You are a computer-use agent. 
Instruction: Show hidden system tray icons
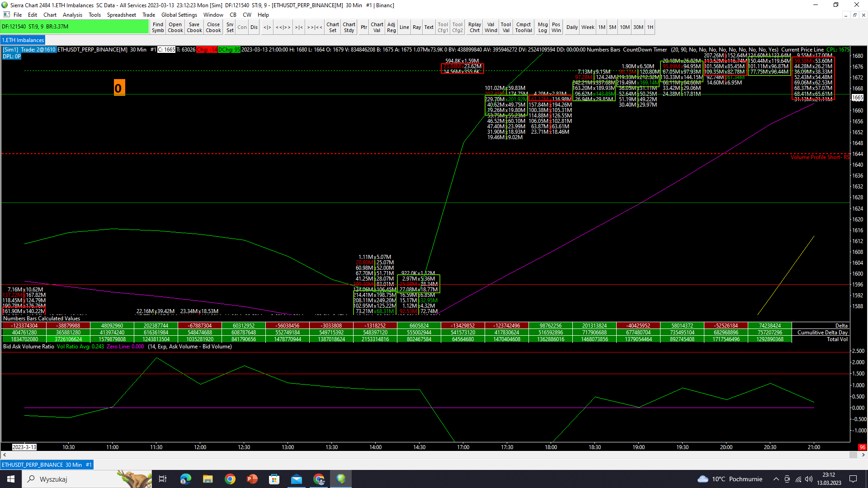pos(776,479)
